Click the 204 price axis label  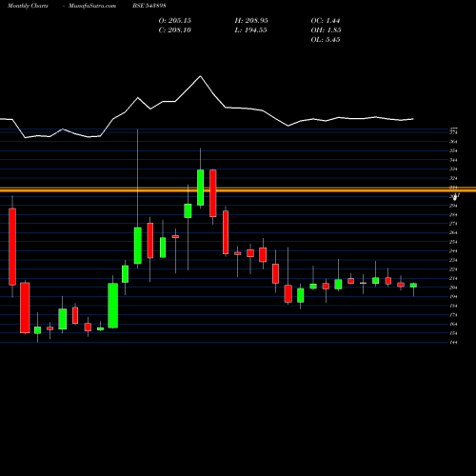click(453, 288)
